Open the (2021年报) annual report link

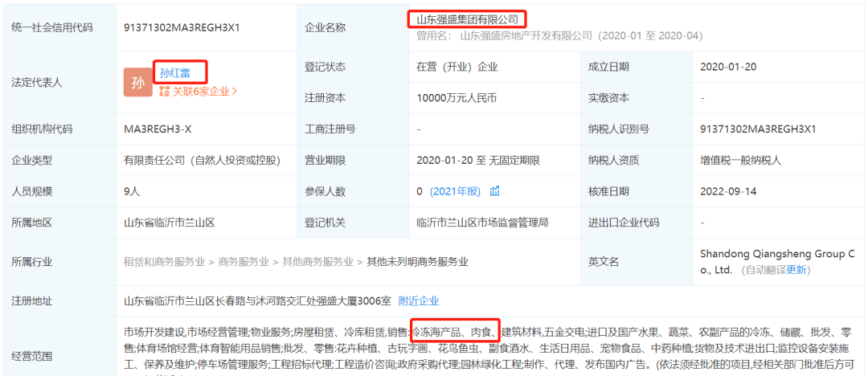tap(455, 191)
